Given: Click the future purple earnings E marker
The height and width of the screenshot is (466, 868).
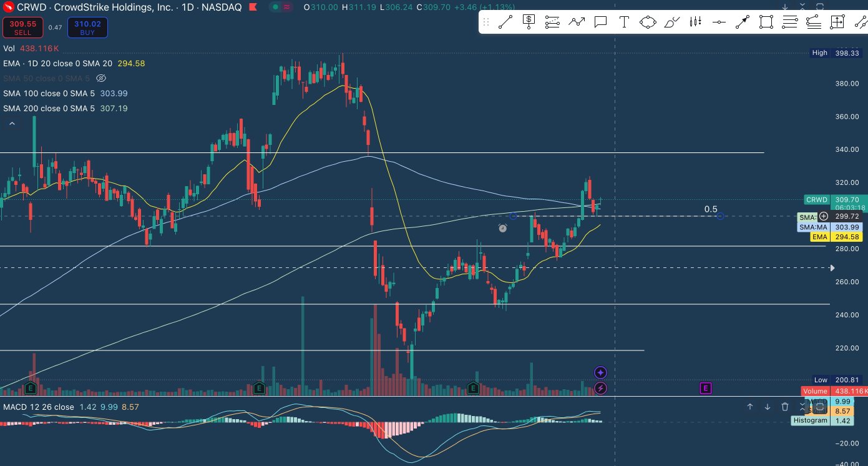Looking at the screenshot, I should click(706, 389).
